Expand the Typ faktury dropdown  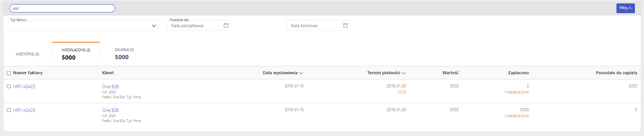pyautogui.click(x=83, y=25)
